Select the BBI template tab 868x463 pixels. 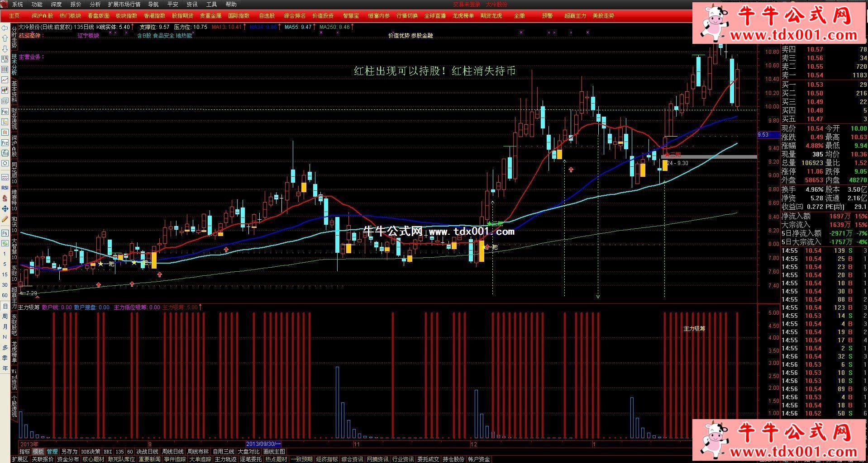(x=108, y=451)
